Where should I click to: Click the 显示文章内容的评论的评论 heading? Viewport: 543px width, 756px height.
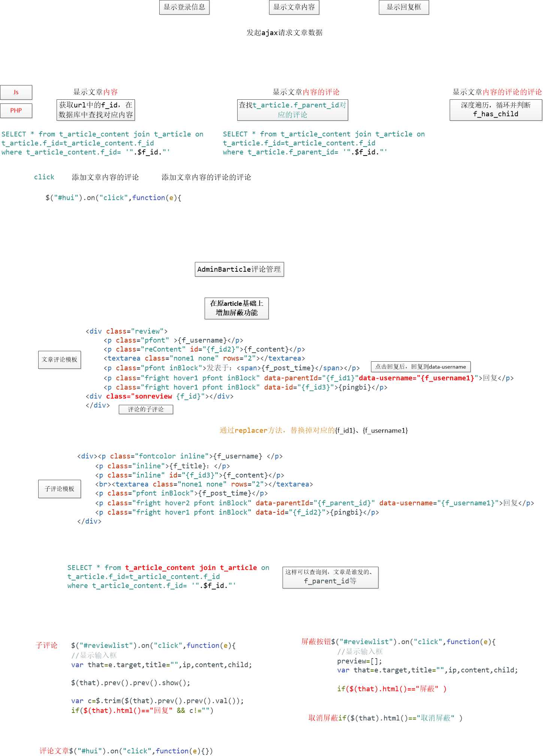click(497, 92)
